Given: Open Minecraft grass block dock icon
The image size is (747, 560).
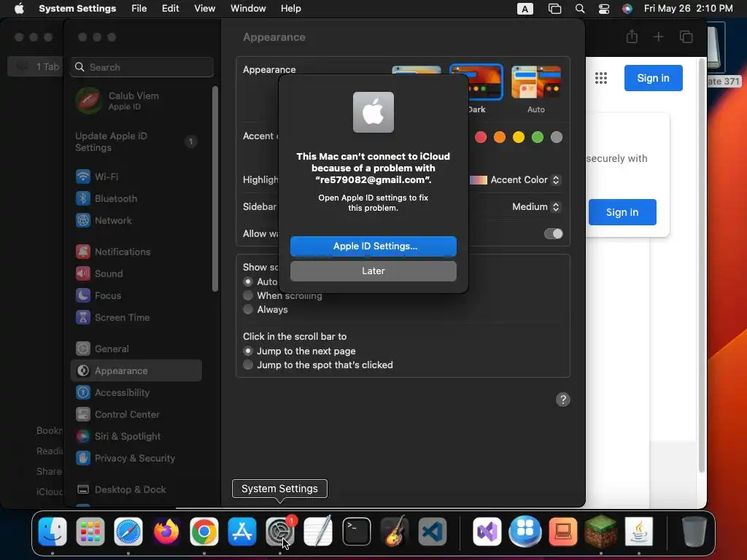Looking at the screenshot, I should (x=601, y=532).
